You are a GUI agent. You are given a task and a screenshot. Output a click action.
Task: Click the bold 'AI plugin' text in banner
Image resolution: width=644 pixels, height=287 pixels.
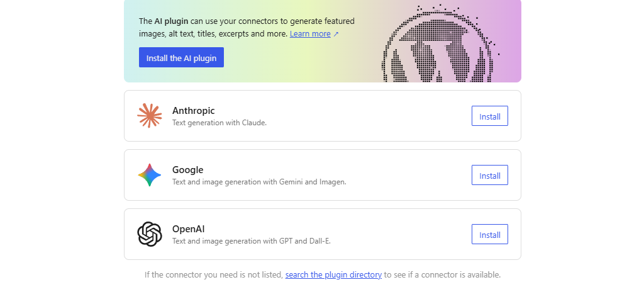click(x=171, y=21)
